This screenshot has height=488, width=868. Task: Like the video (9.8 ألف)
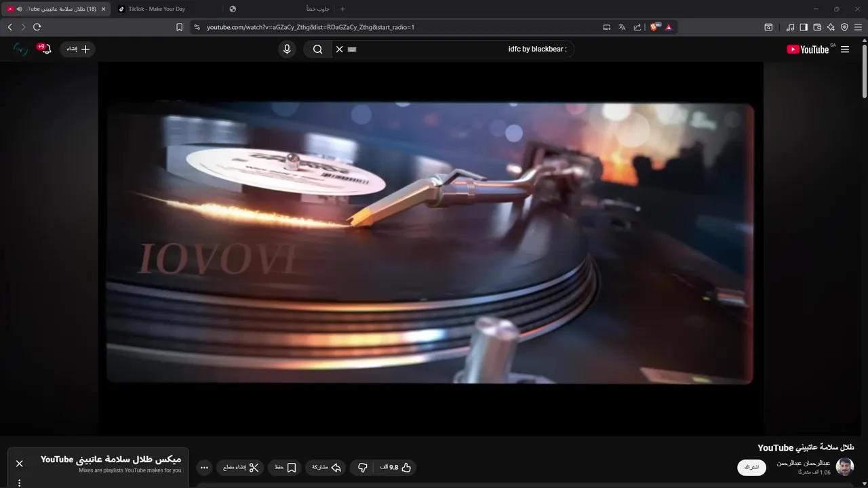tap(396, 468)
